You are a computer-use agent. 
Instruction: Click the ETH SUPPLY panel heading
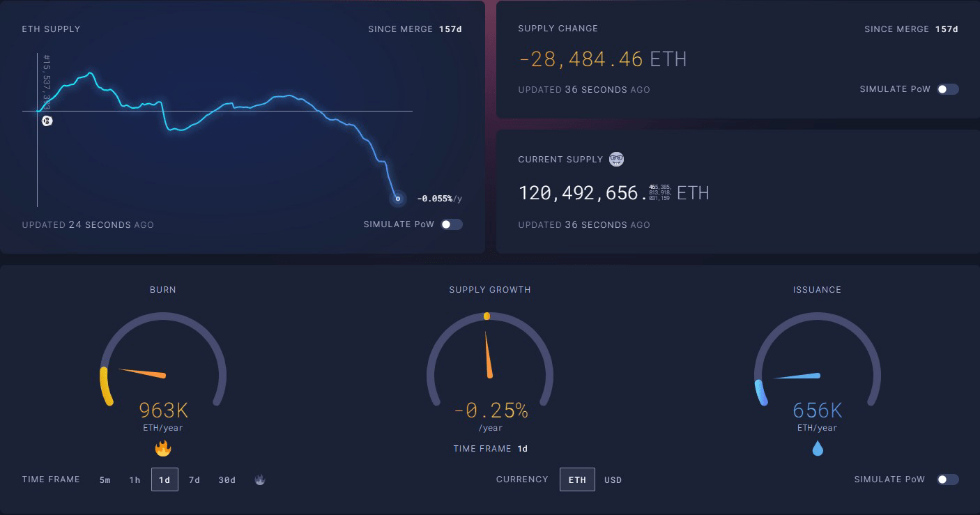[x=51, y=29]
